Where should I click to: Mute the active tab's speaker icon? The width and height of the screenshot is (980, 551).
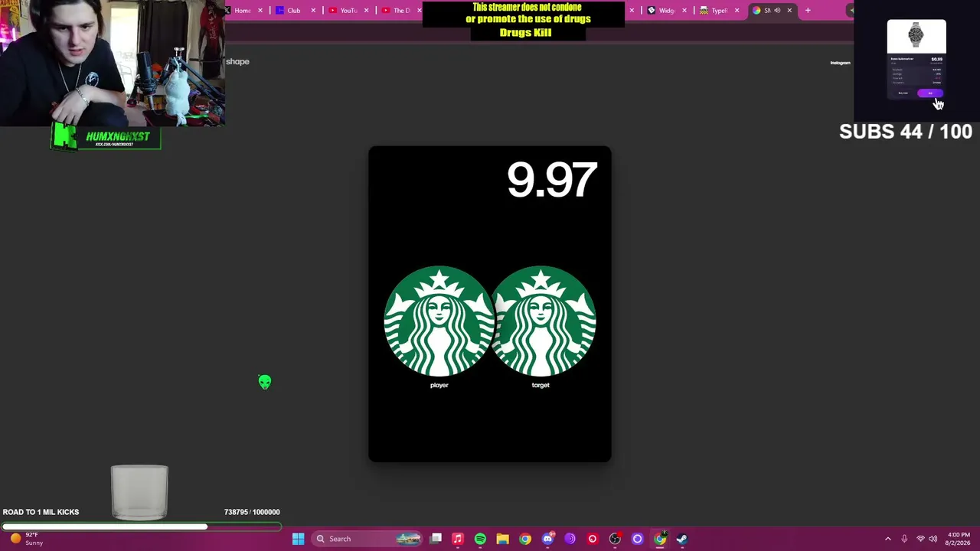tap(777, 11)
